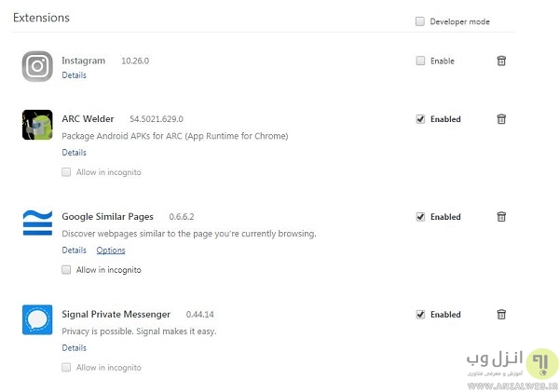This screenshot has width=559, height=392.
Task: Uncheck Enabled for Google Similar Pages
Action: pyautogui.click(x=420, y=217)
